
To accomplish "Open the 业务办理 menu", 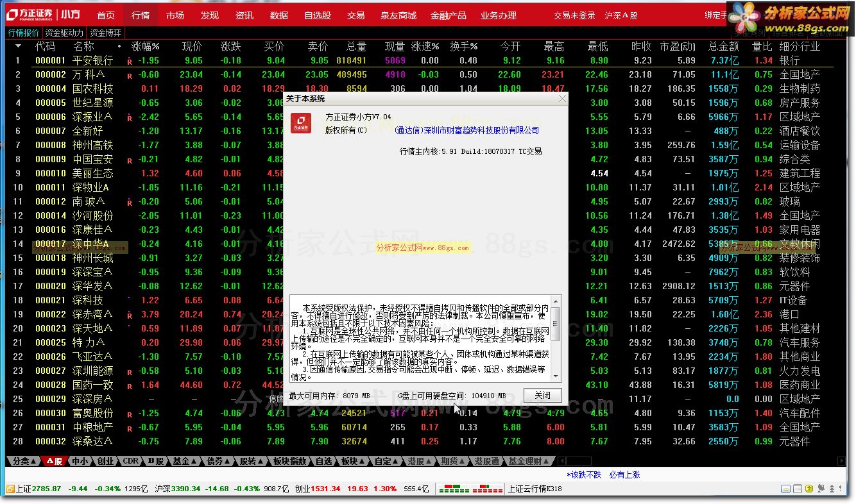I will [499, 15].
